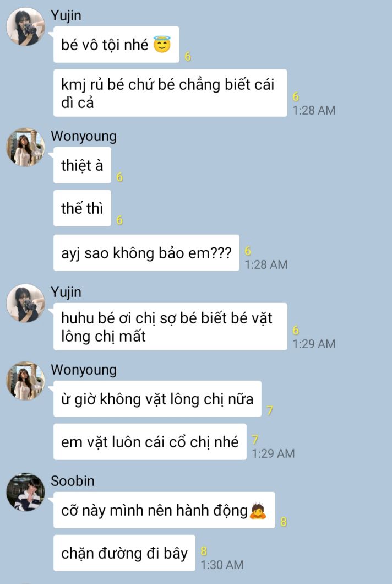Image resolution: width=392 pixels, height=584 pixels.
Task: Select the "cỡ này mình nên hành động" bubble
Action: pyautogui.click(x=164, y=510)
